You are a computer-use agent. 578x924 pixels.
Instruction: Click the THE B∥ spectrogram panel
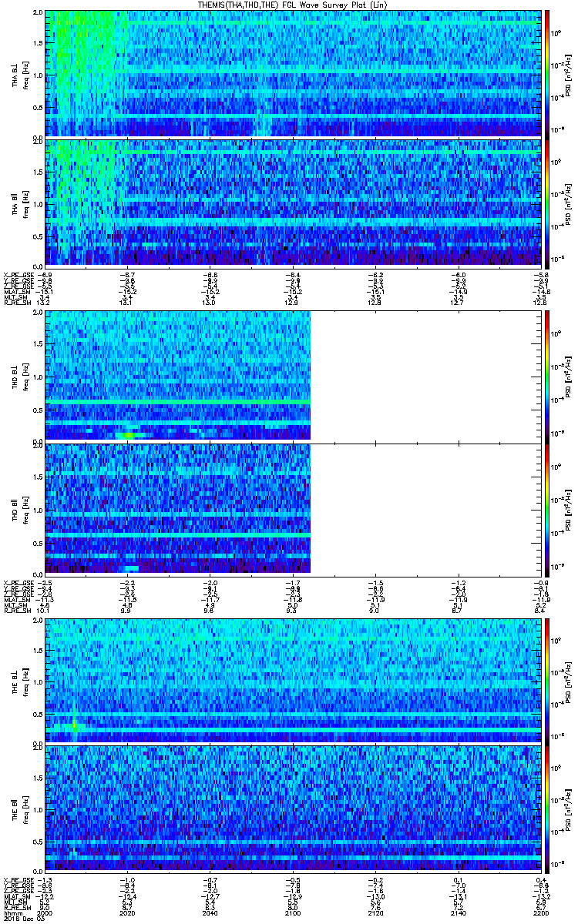coord(292,808)
